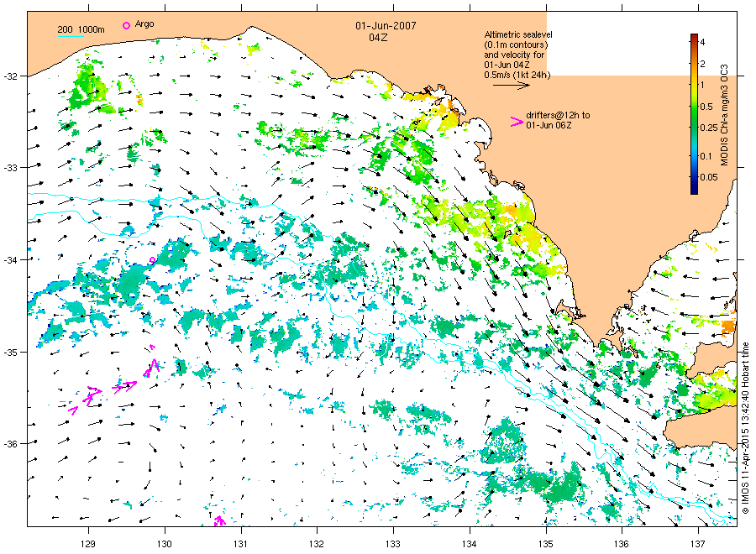Click the velocity scale reference arrow

511,86
